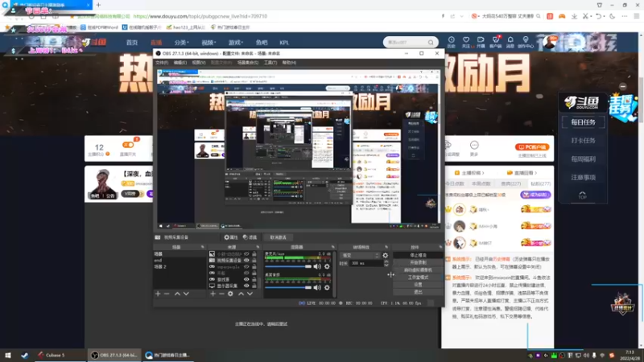
Task: Toggle visibility of superpeople source
Action: click(246, 267)
